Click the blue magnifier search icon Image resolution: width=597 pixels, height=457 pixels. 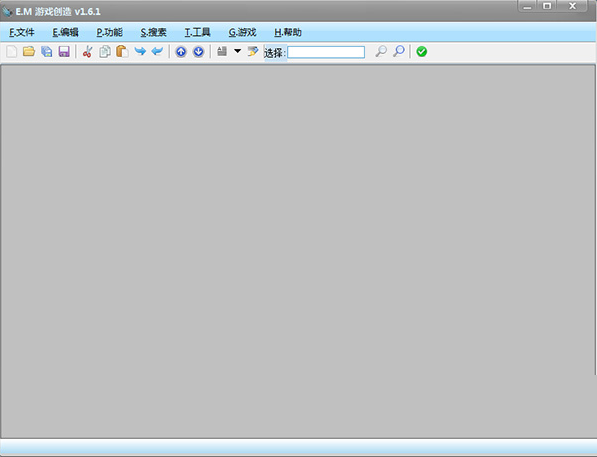tap(399, 51)
